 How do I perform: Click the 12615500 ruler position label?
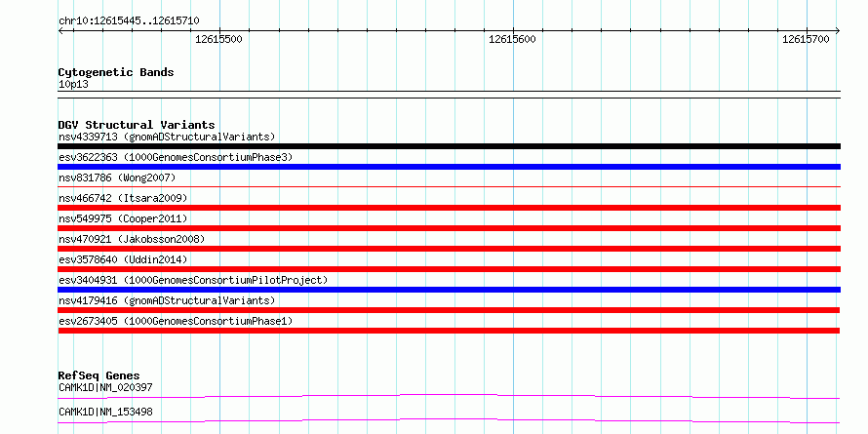(218, 39)
